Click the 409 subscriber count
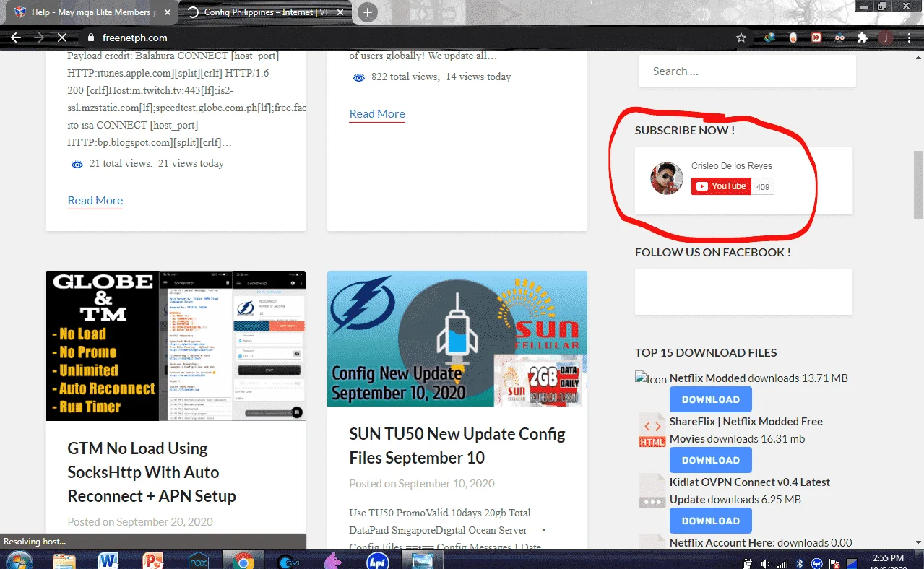924x569 pixels. click(763, 186)
